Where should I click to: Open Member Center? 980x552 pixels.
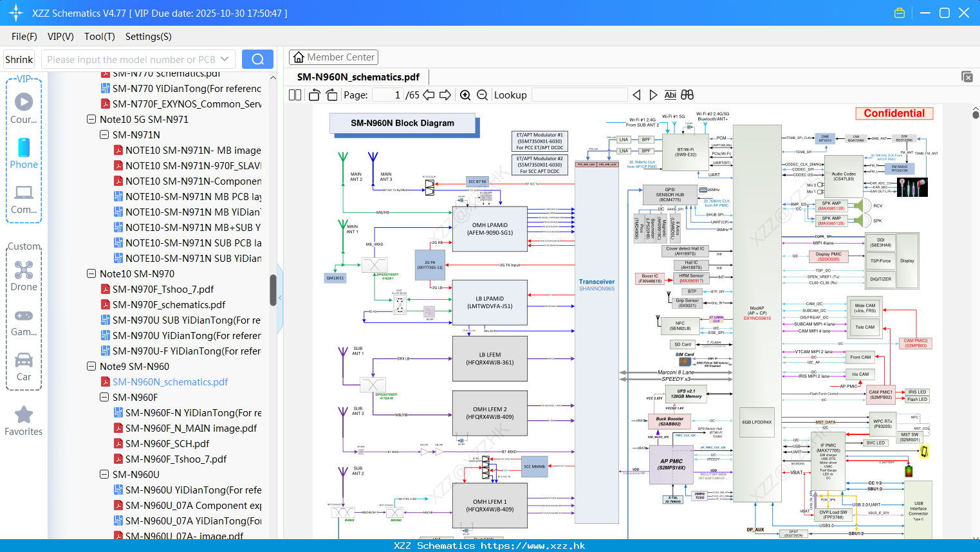point(333,57)
